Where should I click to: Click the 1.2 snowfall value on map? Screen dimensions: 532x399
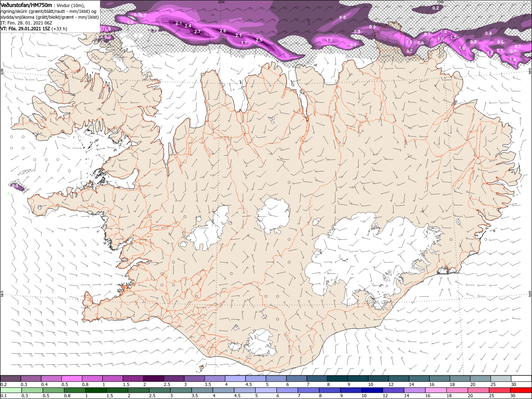pyautogui.click(x=490, y=53)
